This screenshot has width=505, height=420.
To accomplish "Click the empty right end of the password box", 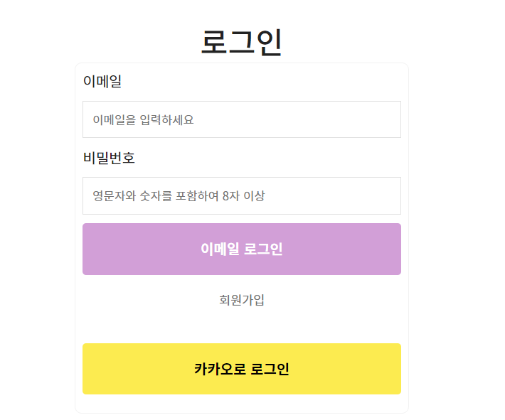I will tap(354, 195).
